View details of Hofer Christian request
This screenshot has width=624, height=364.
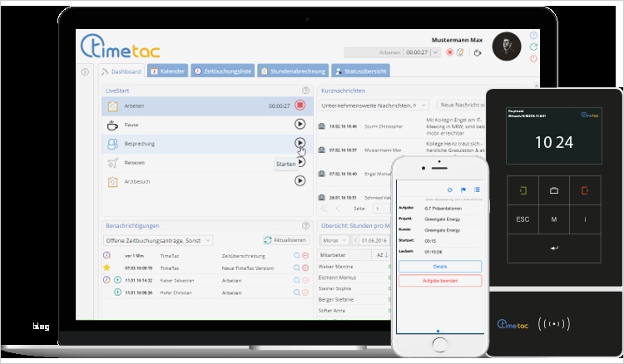click(297, 293)
